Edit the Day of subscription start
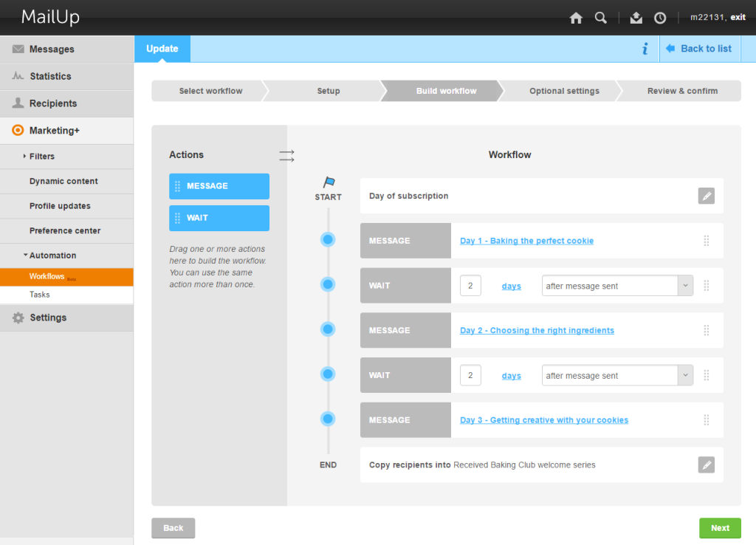The height and width of the screenshot is (545, 756). click(706, 196)
